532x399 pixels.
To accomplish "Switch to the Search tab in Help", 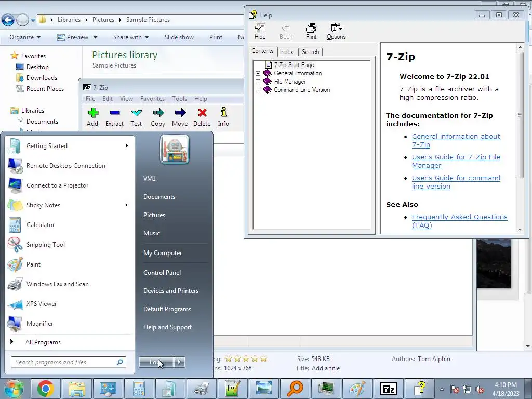I will (311, 52).
